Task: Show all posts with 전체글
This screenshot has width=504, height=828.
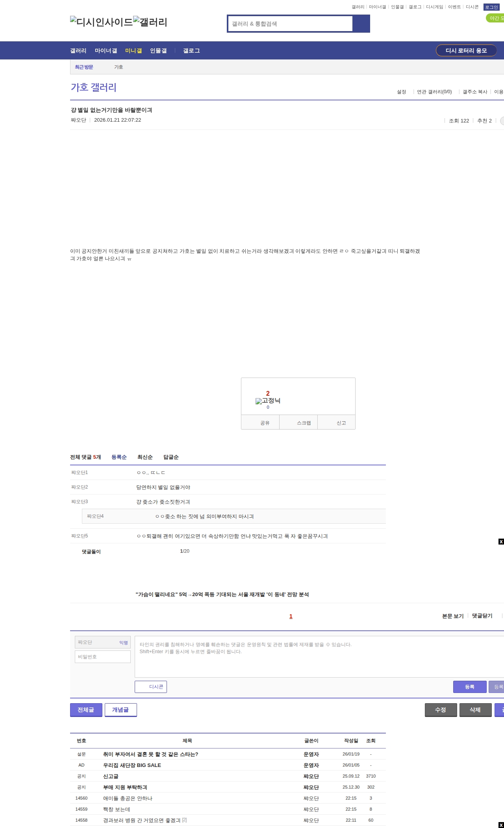Action: coord(86,710)
